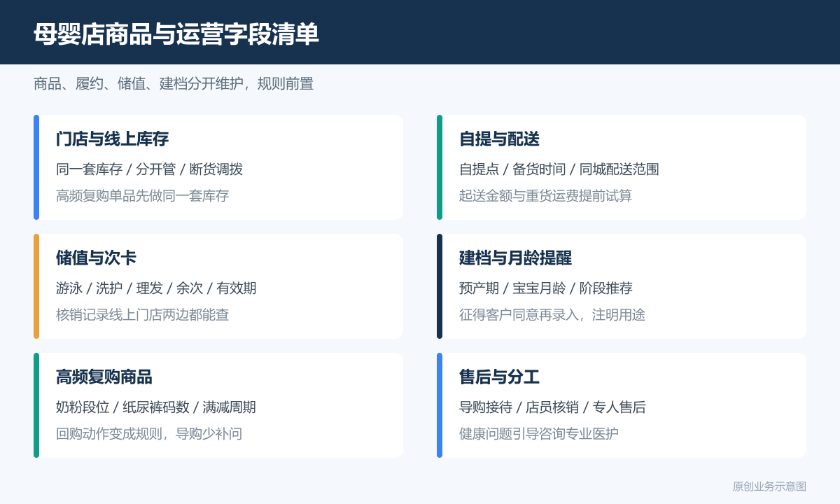Click the title 母婴店商品与运营字段清单
Image resolution: width=840 pixels, height=504 pixels.
click(176, 34)
